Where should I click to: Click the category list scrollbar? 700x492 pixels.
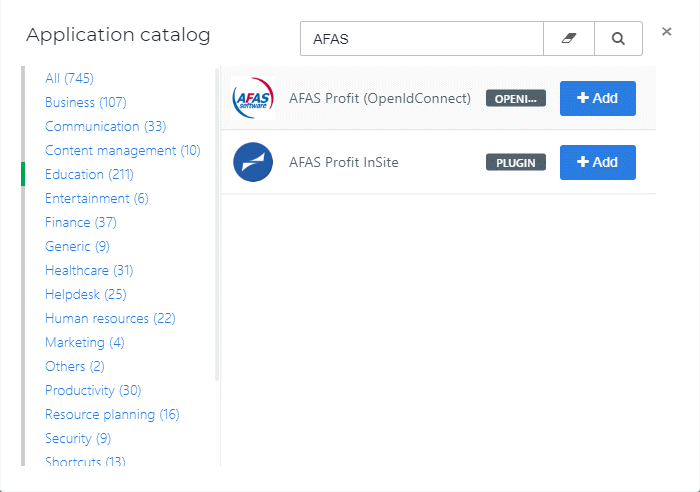click(x=217, y=224)
